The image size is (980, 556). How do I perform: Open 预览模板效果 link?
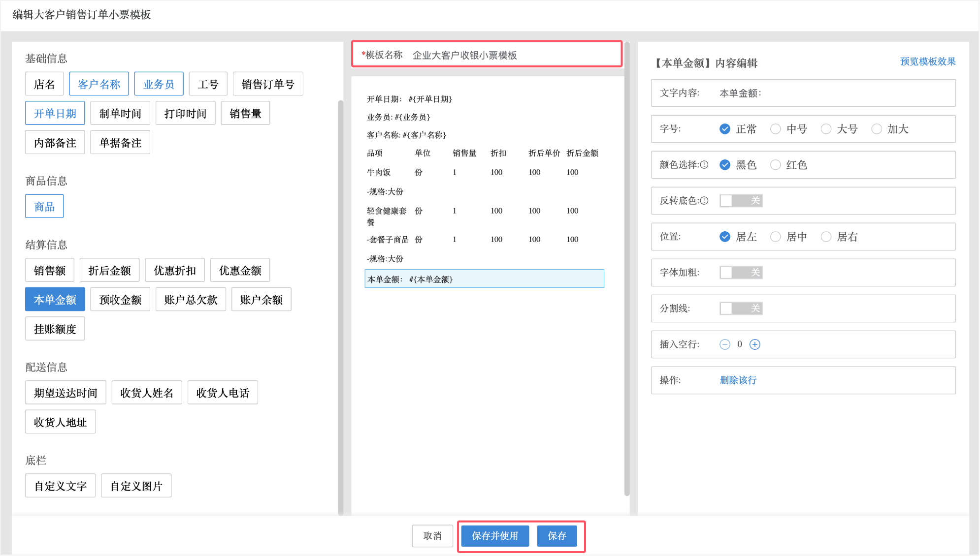click(x=927, y=62)
